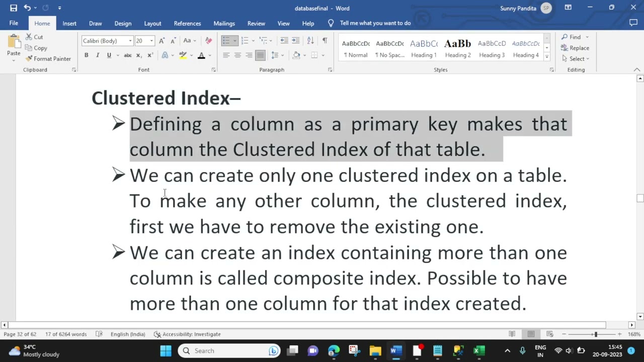Expand the numbering list dropdown
This screenshot has width=644, height=362.
[252, 41]
